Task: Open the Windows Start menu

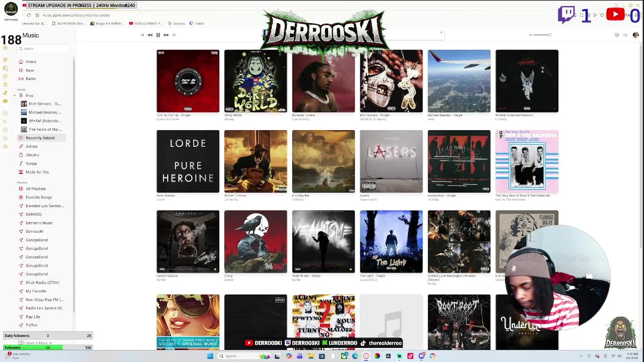Action: pyautogui.click(x=210, y=356)
